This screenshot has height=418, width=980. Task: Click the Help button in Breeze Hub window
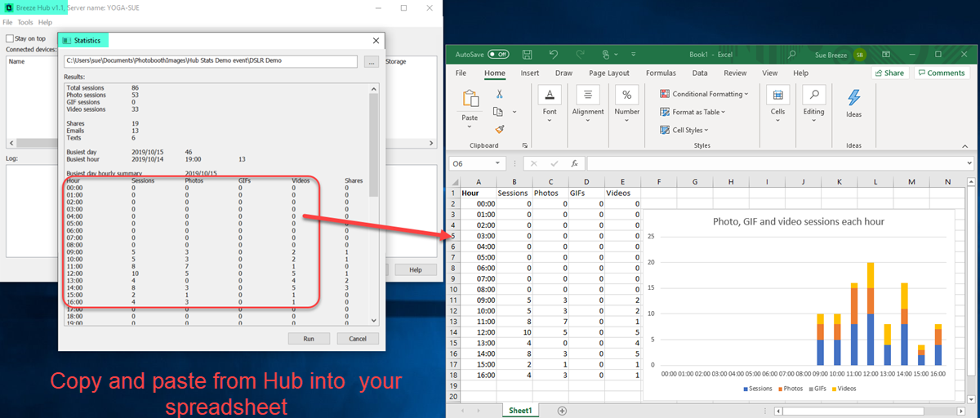pos(416,269)
